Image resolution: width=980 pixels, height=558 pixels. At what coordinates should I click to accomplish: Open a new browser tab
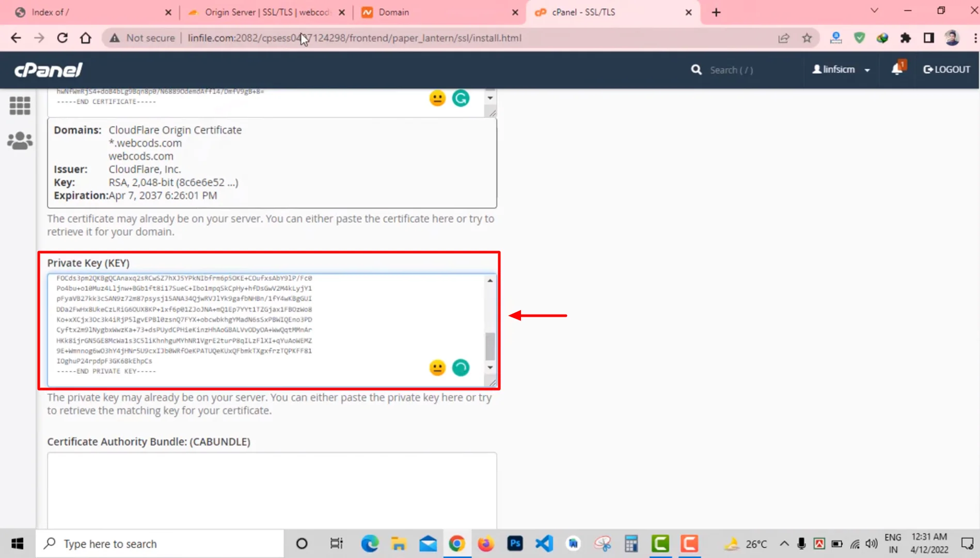(x=716, y=12)
